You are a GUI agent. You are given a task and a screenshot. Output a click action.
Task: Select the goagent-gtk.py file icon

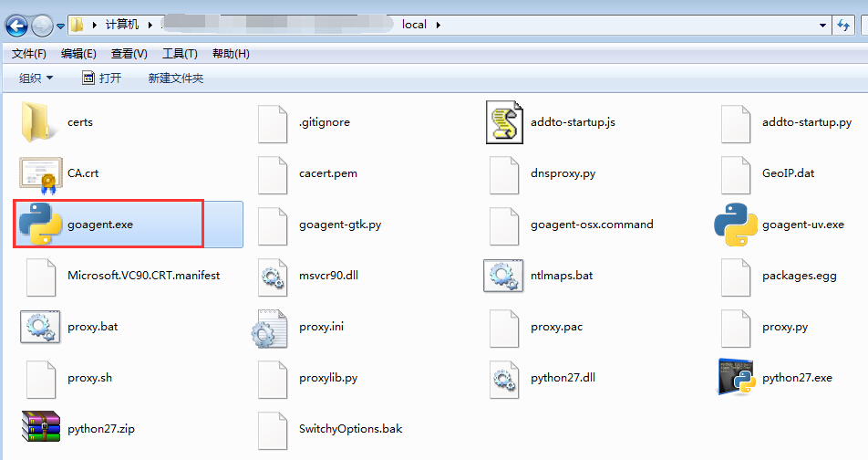pyautogui.click(x=273, y=226)
